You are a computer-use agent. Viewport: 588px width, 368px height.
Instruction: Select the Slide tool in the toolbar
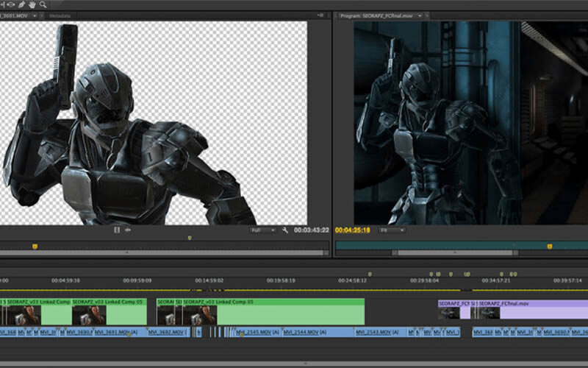[x=10, y=4]
